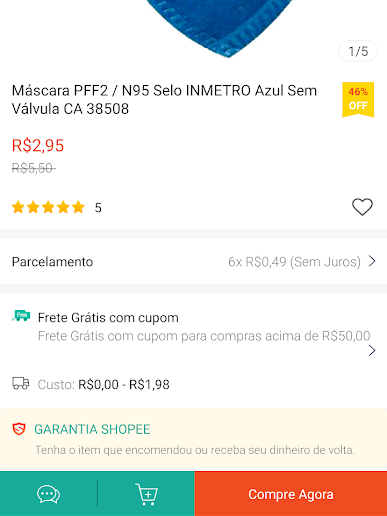Tap the Custo shipping price range
Viewport: 387px width, 516px height.
coord(103,384)
